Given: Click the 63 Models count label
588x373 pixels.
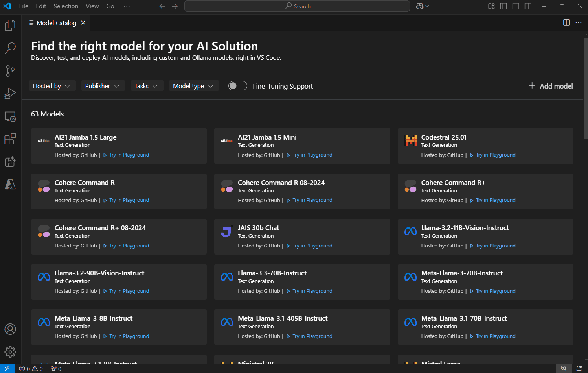Looking at the screenshot, I should pyautogui.click(x=48, y=114).
